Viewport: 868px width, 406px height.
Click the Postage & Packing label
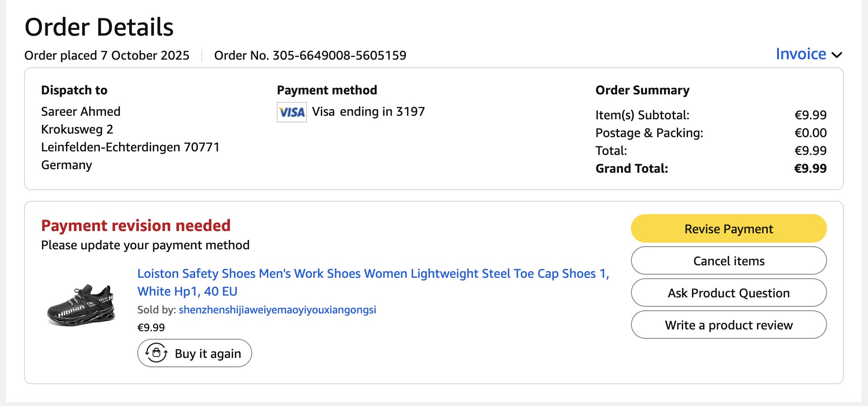click(649, 133)
